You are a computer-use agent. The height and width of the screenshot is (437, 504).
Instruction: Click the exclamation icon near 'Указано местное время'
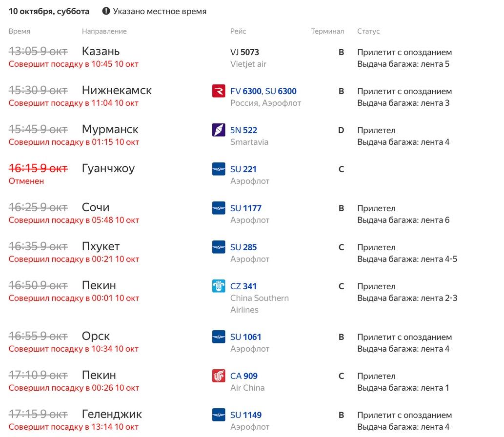106,11
